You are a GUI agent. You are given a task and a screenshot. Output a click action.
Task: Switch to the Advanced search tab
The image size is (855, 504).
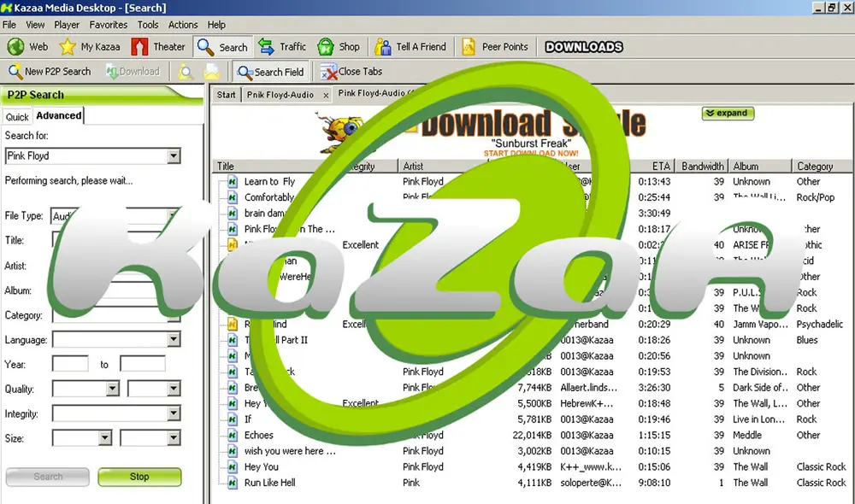click(58, 115)
